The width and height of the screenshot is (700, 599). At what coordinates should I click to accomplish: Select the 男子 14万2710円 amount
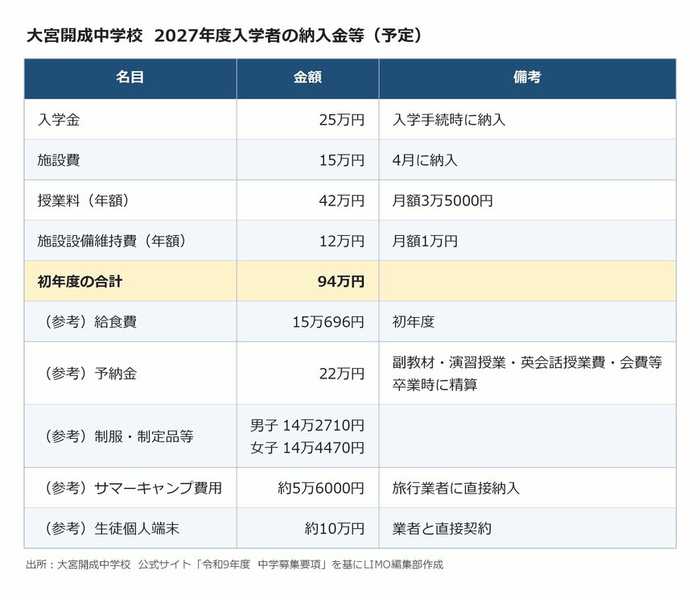click(x=307, y=425)
